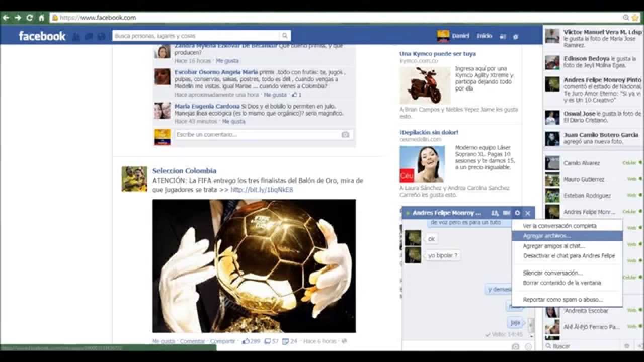
Task: Click Maria Eugenia Cardona commenter name
Action: [207, 106]
